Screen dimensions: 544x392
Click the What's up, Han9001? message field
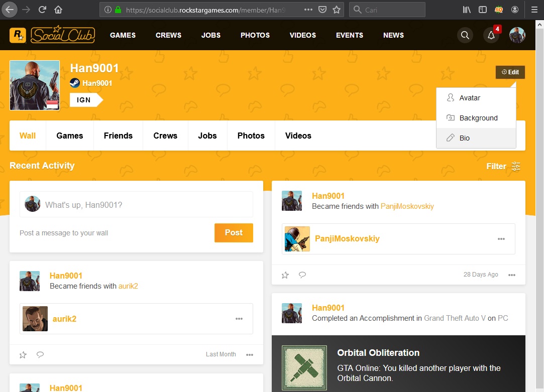pos(136,204)
